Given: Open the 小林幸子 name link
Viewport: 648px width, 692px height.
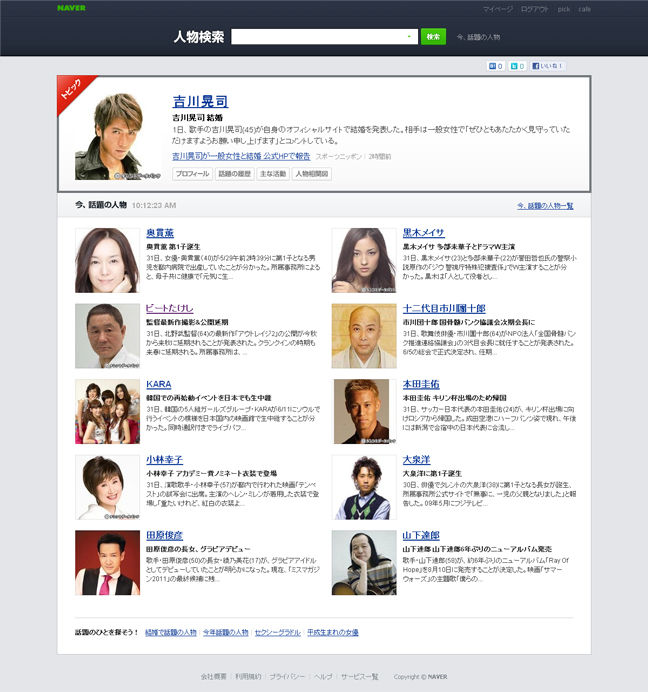Looking at the screenshot, I should tap(164, 460).
